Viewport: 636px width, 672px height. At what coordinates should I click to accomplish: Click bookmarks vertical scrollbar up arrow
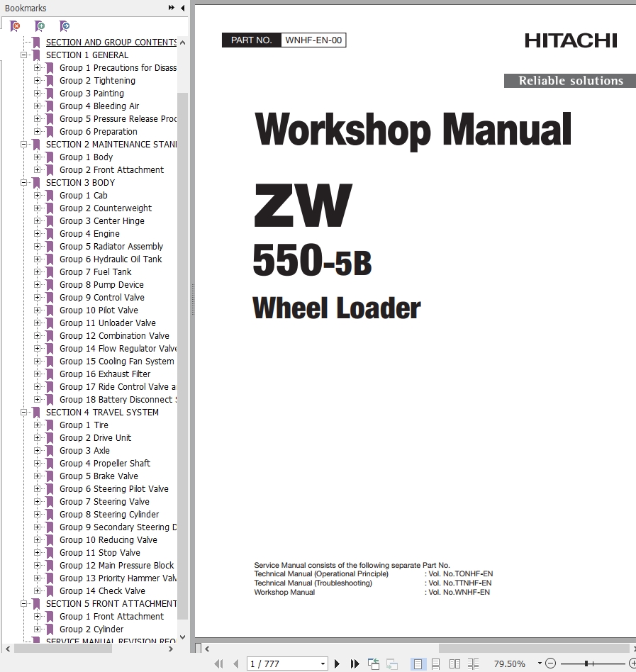(x=182, y=43)
